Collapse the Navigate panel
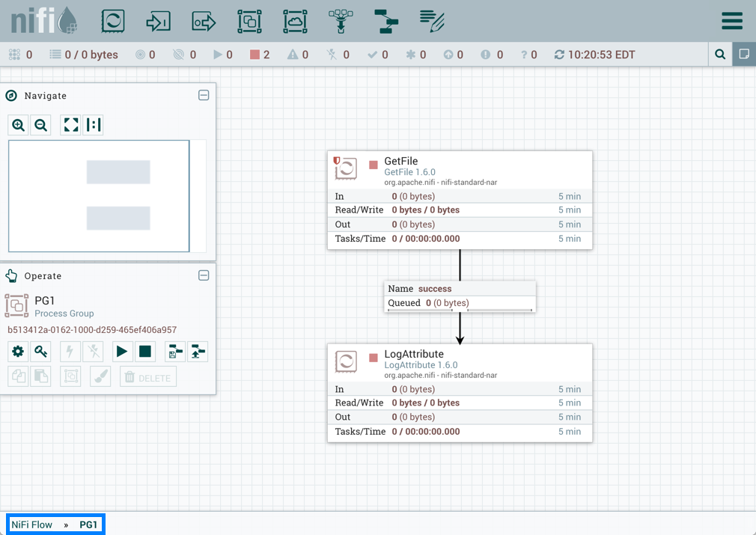Screen dimensions: 756x535 (204, 96)
